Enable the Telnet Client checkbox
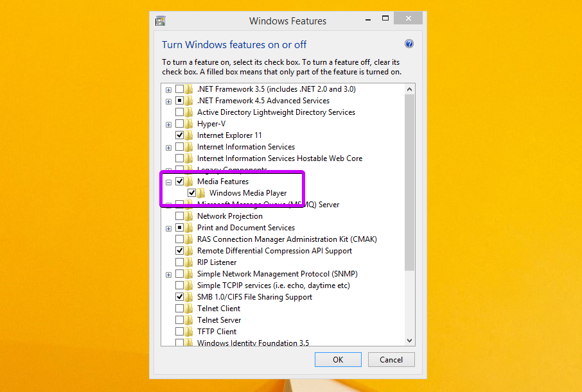Image resolution: width=582 pixels, height=392 pixels. click(x=180, y=309)
